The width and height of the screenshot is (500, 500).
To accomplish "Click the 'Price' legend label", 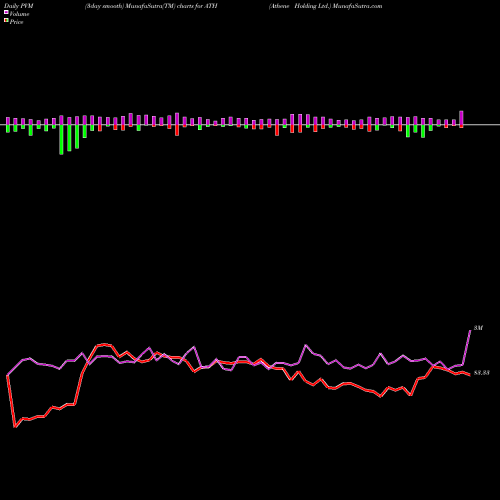I will pos(16,22).
